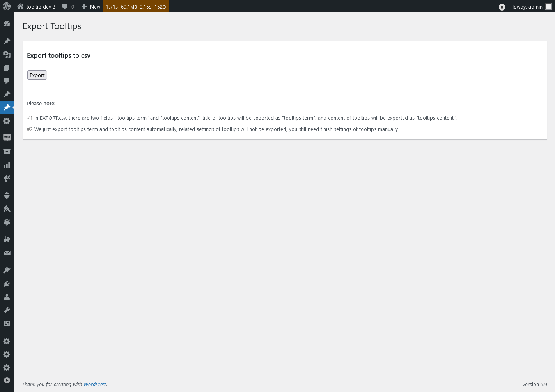Open the WooCommerce menu in the sidebar
This screenshot has height=392, width=555.
click(7, 137)
